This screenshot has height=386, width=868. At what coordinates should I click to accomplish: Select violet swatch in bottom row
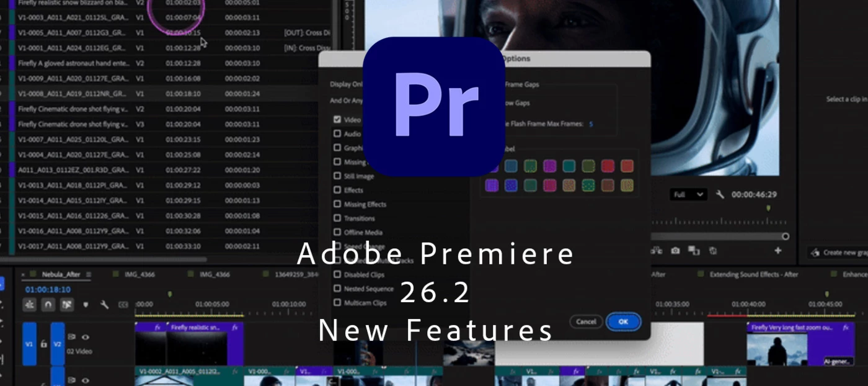[x=492, y=185]
